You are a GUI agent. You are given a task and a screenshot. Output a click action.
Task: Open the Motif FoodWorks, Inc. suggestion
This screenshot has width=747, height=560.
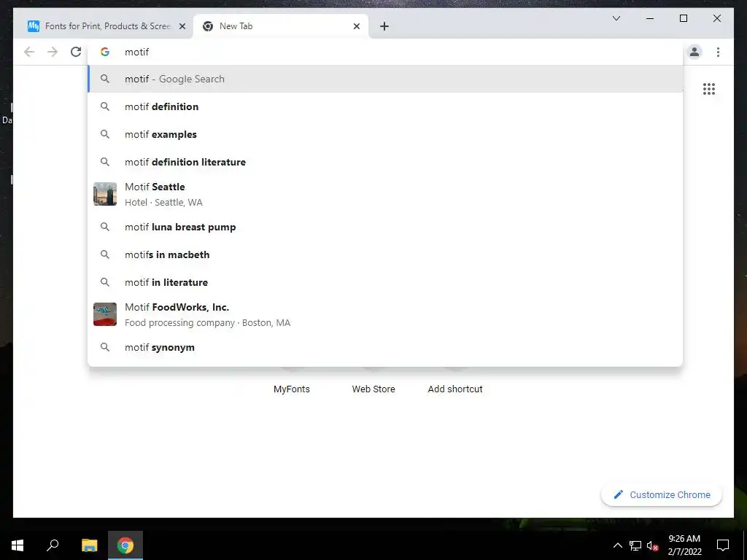tap(385, 315)
